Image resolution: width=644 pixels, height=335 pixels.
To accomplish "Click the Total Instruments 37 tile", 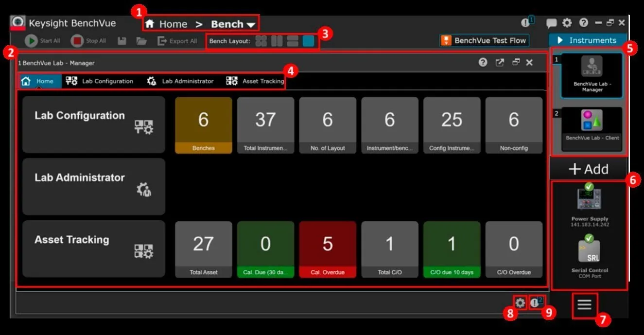I will click(265, 125).
